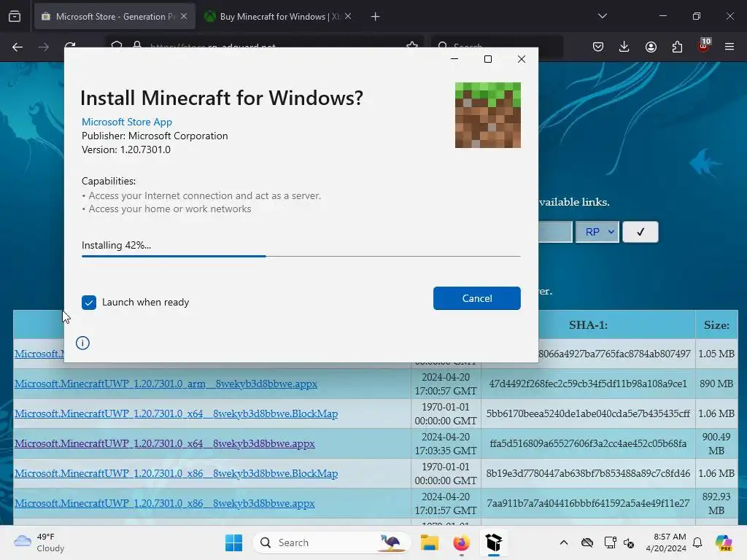Image resolution: width=747 pixels, height=560 pixels.
Task: Open the list all tabs dropdown
Action: [x=602, y=16]
